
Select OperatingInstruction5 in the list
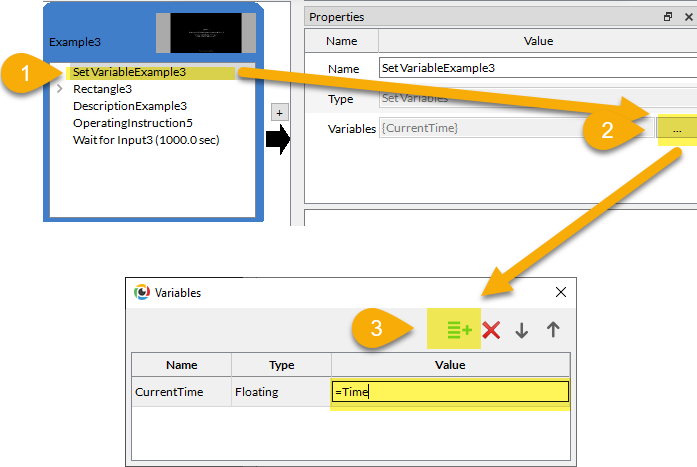[133, 122]
